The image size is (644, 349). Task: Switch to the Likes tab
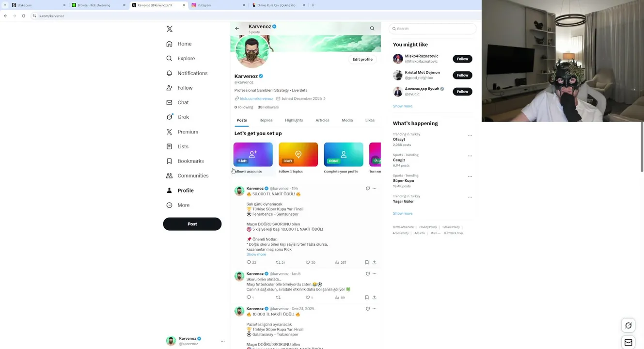pyautogui.click(x=370, y=120)
